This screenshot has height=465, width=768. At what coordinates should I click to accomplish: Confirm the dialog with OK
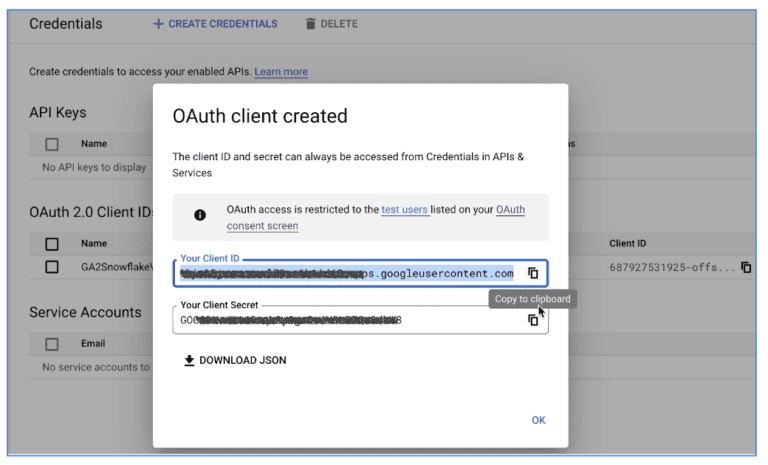pyautogui.click(x=538, y=420)
